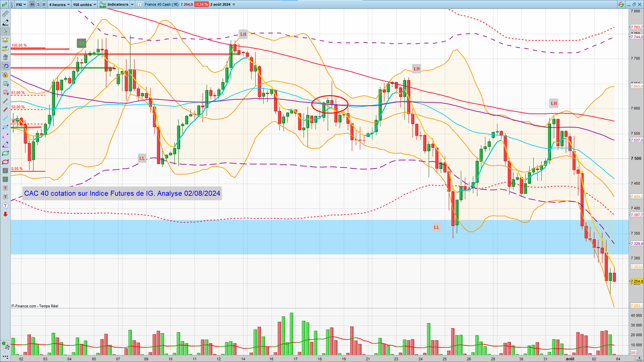This screenshot has height=362, width=644.
Task: Toggle the S weekly timeframe shortcut
Action: pyautogui.click(x=39, y=4)
